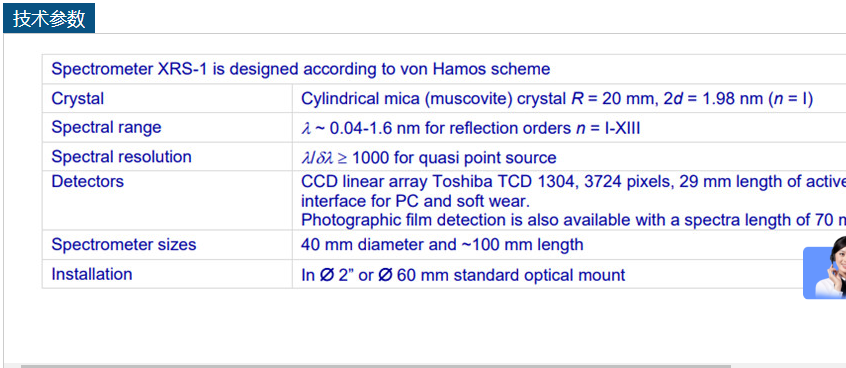Click the interface for PC text line
The height and width of the screenshot is (368, 846).
pos(415,201)
